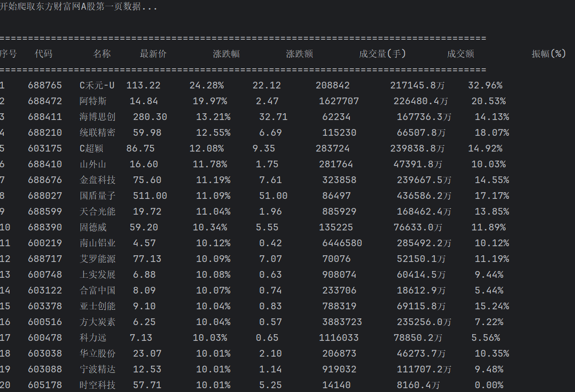Click the volume 1627707

pyautogui.click(x=339, y=101)
